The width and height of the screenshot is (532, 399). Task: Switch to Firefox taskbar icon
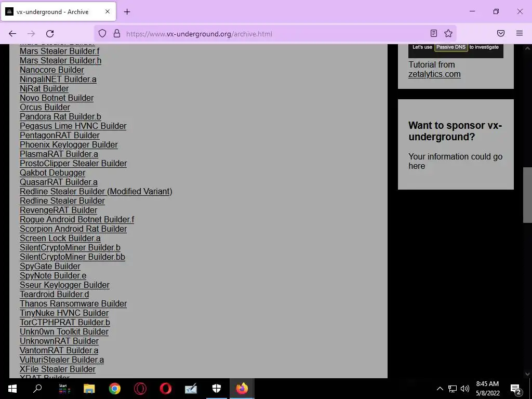242,389
